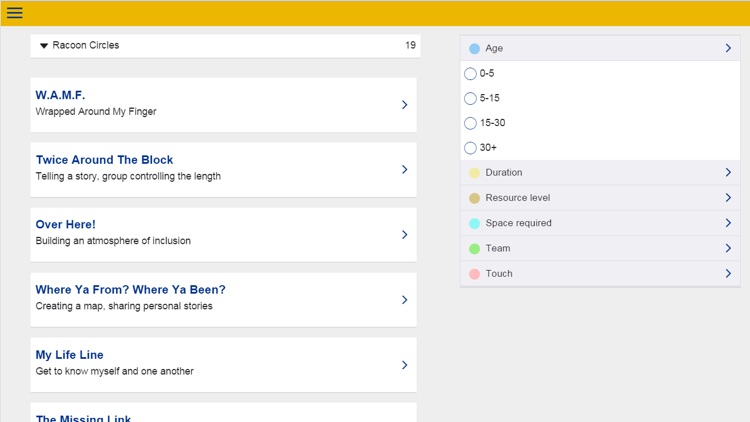Select the 0-5 age radio button
Viewport: 750px width, 422px height.
(470, 74)
